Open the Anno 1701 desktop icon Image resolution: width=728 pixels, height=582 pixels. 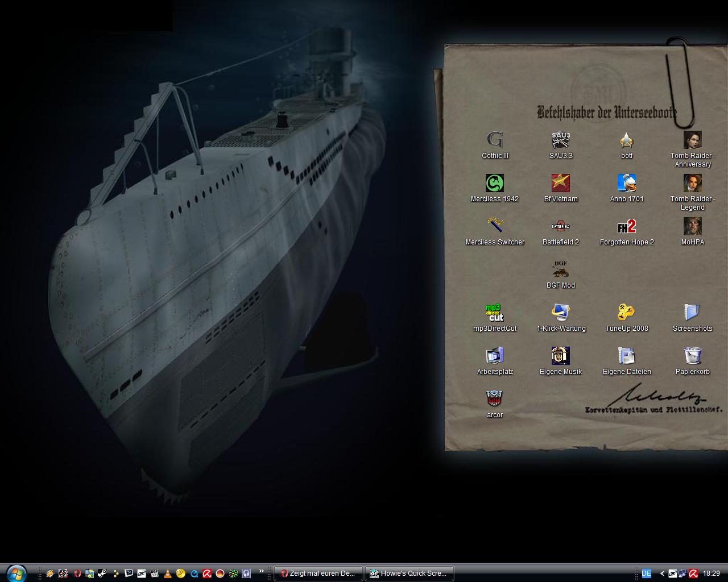[x=627, y=189]
